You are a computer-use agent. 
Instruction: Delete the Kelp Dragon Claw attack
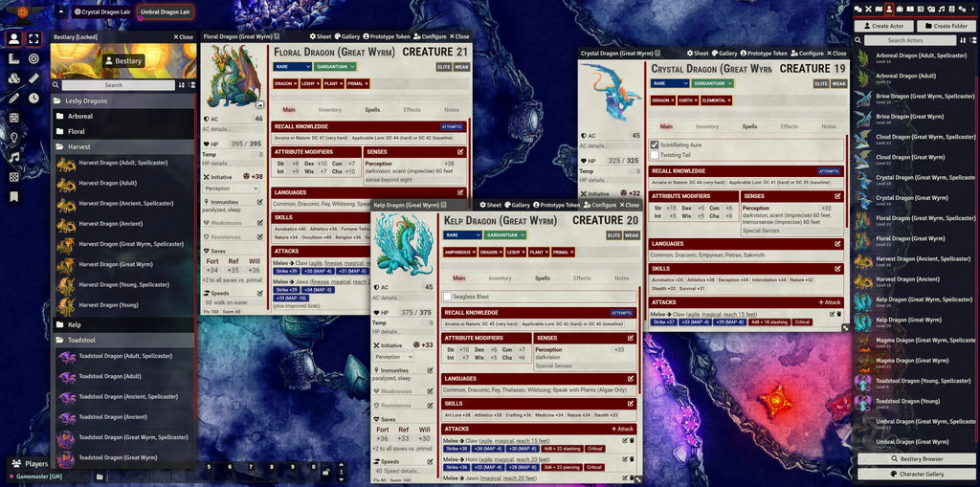632,439
